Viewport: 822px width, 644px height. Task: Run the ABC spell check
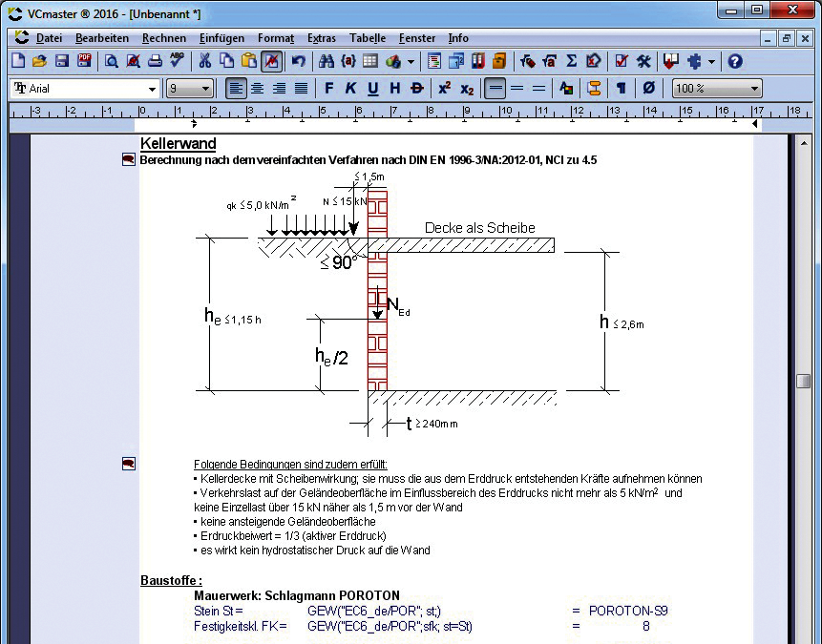pyautogui.click(x=178, y=60)
